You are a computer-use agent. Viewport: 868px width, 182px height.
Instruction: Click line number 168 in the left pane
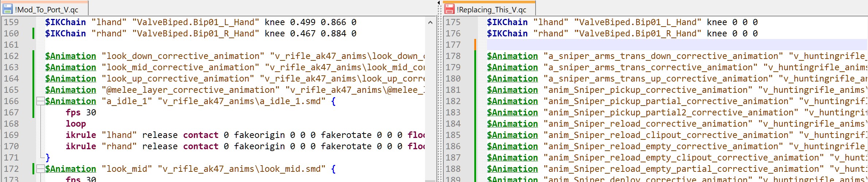(x=11, y=124)
